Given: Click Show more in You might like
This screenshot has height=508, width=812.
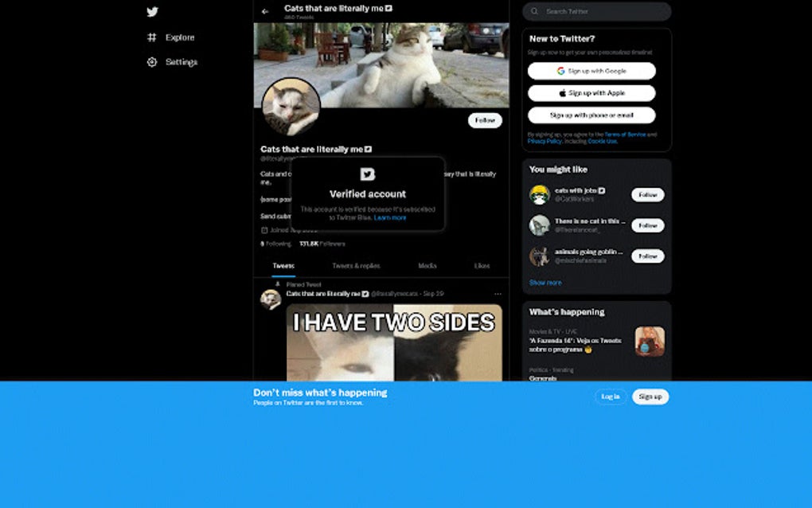Looking at the screenshot, I should pyautogui.click(x=545, y=283).
